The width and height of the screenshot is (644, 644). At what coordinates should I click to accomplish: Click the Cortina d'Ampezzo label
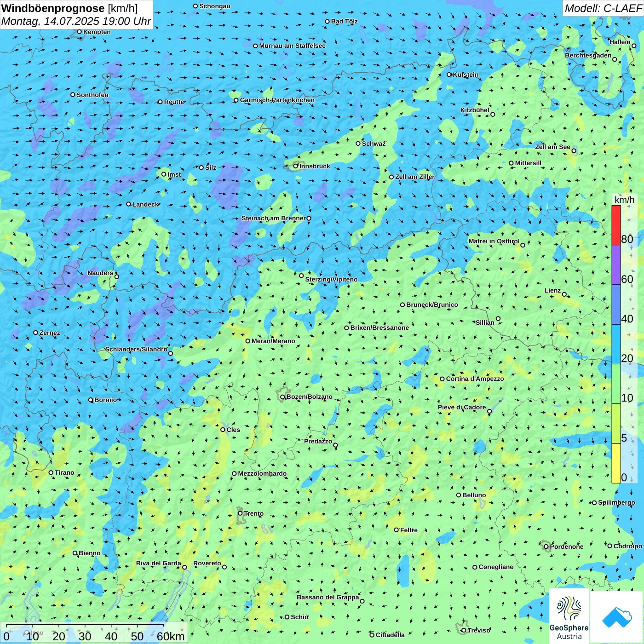[x=475, y=379]
